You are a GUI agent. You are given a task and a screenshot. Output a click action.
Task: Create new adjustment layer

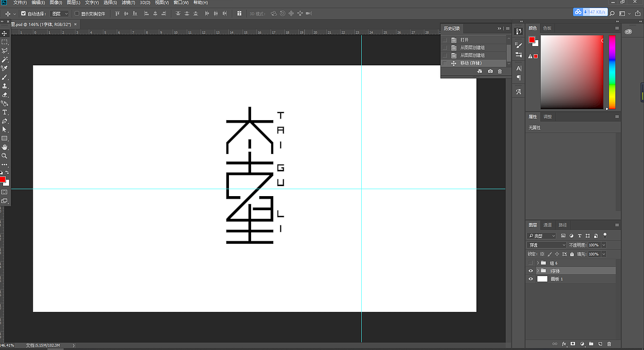pos(582,344)
